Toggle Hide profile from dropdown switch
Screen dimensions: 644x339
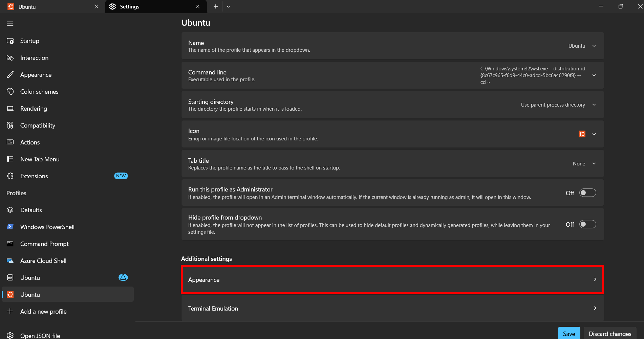[x=588, y=224]
